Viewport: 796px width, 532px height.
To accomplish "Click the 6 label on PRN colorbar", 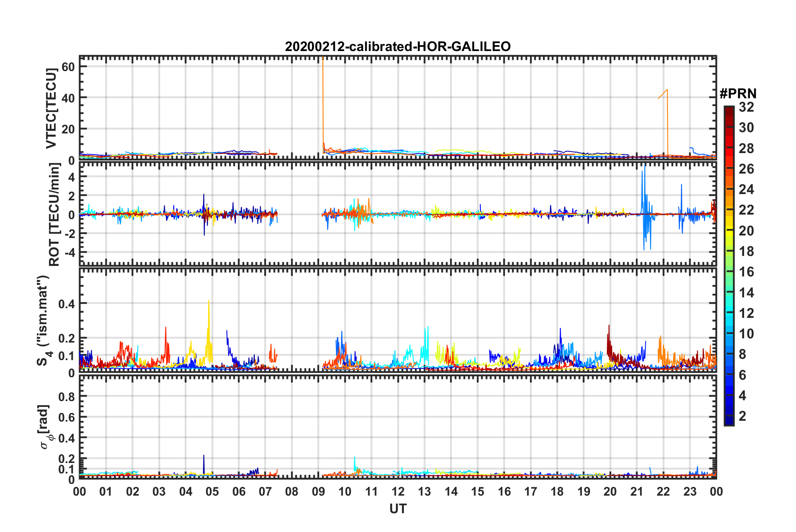I will point(742,375).
